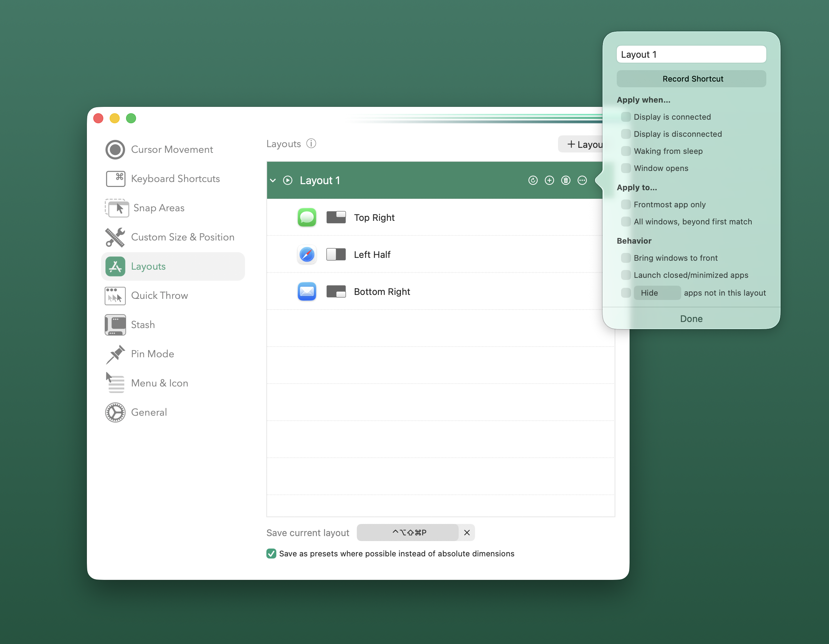Select the Layouts sidebar item

[x=173, y=266]
